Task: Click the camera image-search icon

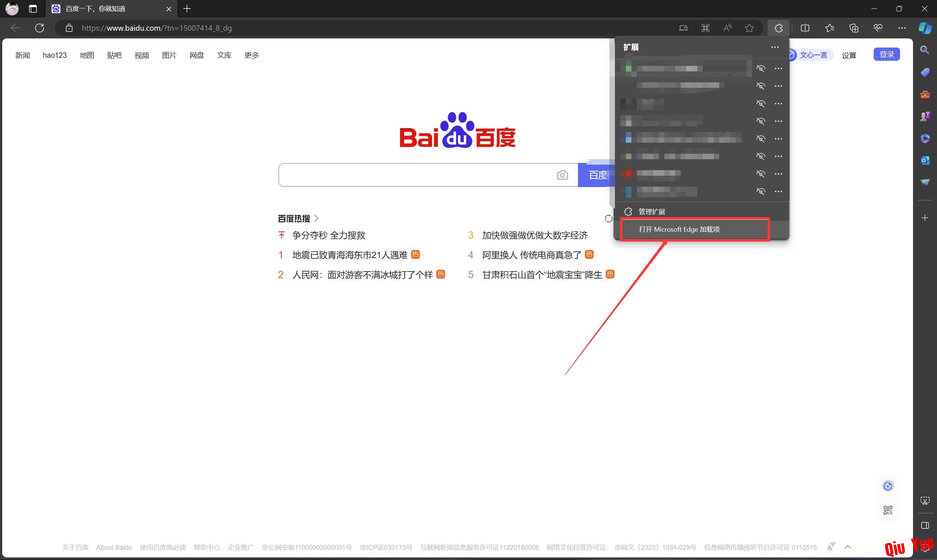Action: click(562, 175)
